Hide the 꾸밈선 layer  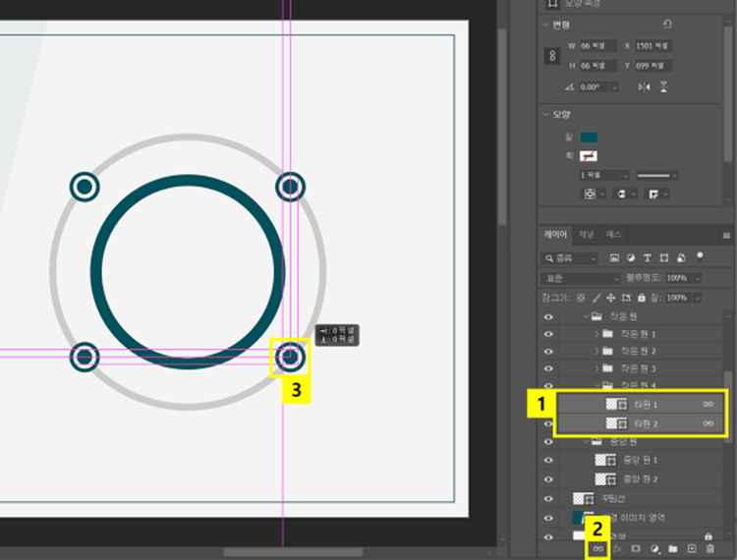point(548,498)
